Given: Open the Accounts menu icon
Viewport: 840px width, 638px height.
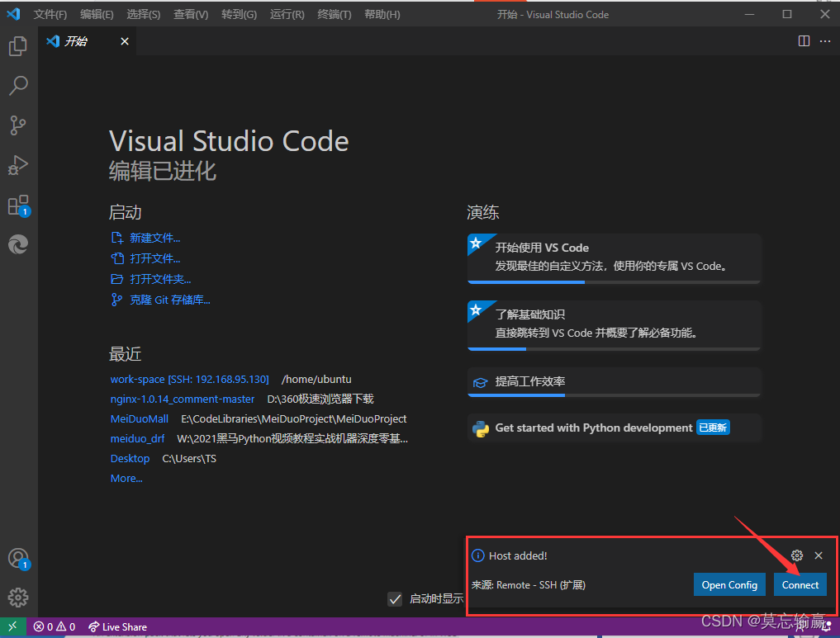Looking at the screenshot, I should click(18, 559).
